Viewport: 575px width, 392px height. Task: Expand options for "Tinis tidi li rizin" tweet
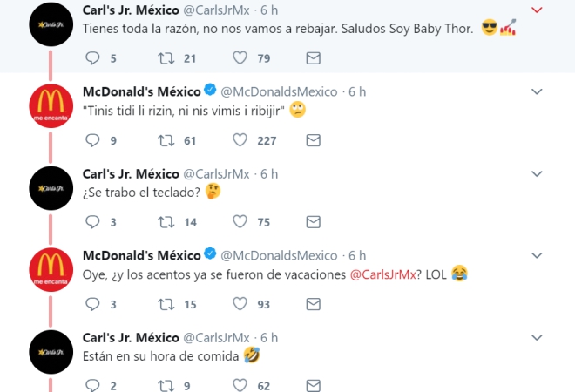click(x=538, y=91)
